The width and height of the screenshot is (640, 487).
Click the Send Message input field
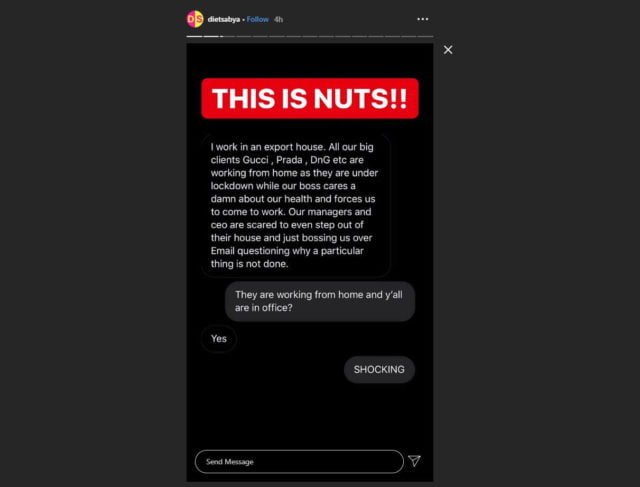coord(299,462)
